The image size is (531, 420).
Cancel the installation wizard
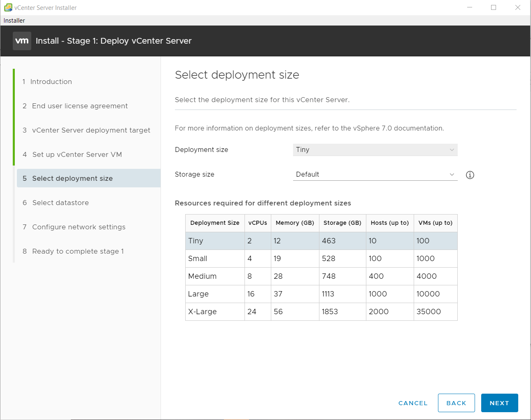pos(413,403)
